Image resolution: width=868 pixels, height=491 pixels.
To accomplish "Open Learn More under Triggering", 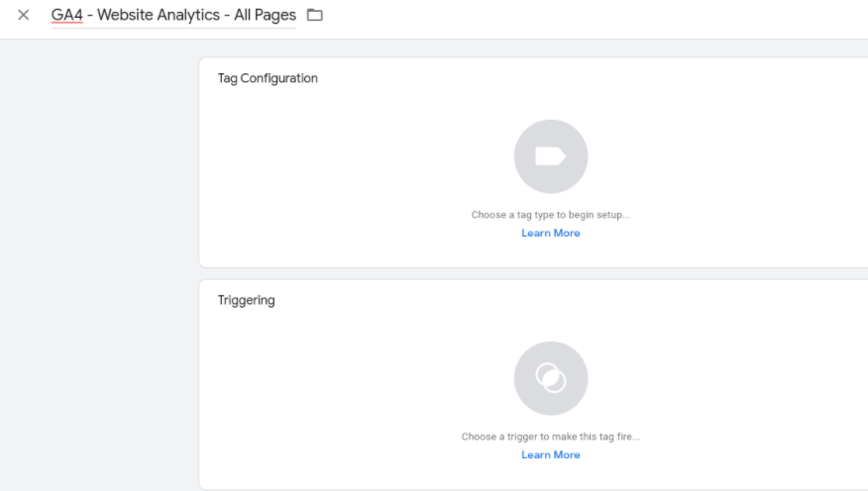I will coord(551,455).
